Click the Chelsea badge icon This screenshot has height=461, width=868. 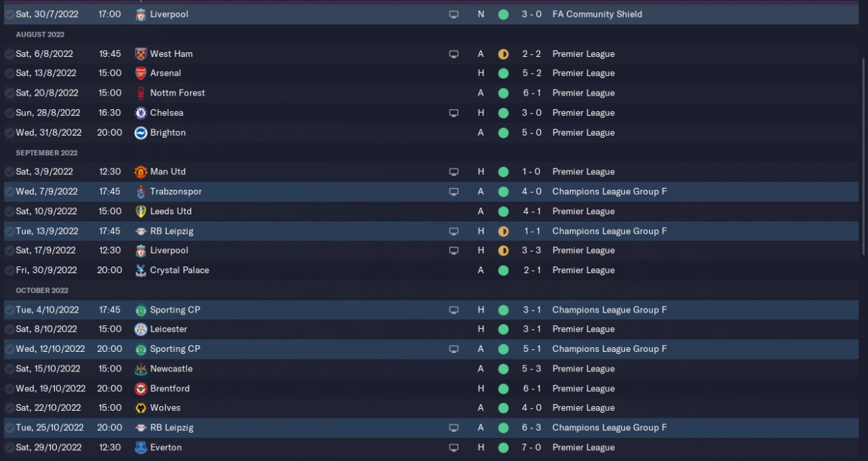tap(140, 113)
